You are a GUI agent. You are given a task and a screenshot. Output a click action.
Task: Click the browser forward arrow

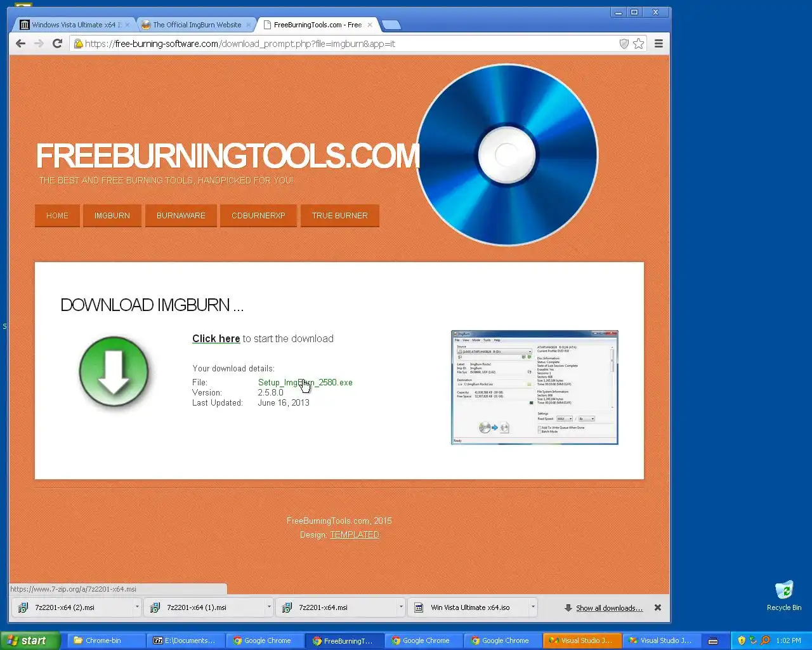click(39, 43)
